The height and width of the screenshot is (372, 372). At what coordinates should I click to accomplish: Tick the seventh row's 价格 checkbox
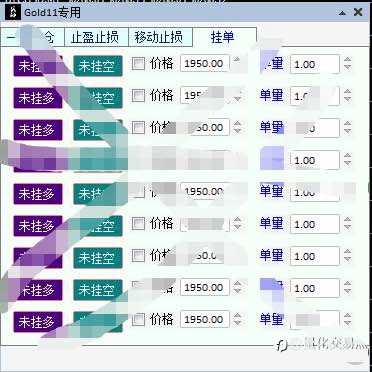(x=138, y=256)
